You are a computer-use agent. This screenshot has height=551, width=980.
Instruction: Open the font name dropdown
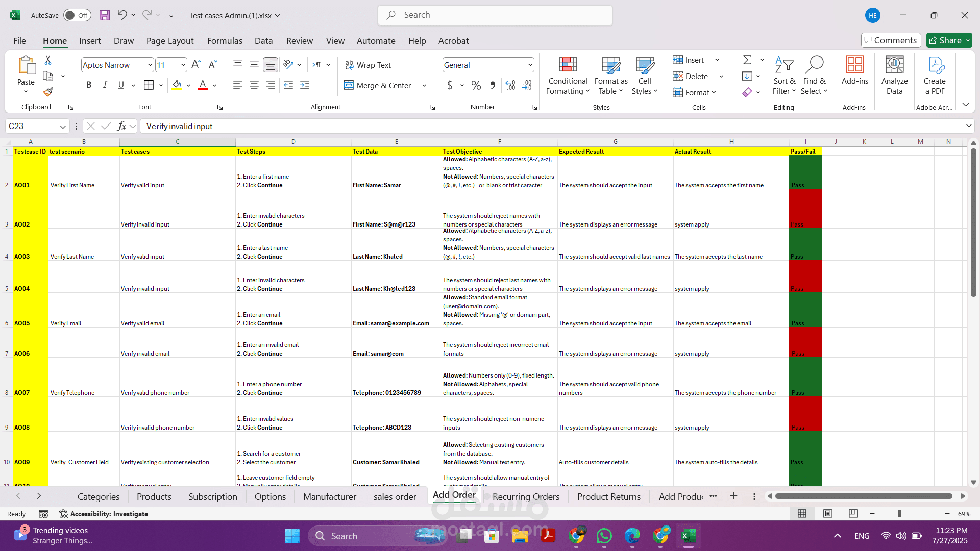click(x=150, y=65)
